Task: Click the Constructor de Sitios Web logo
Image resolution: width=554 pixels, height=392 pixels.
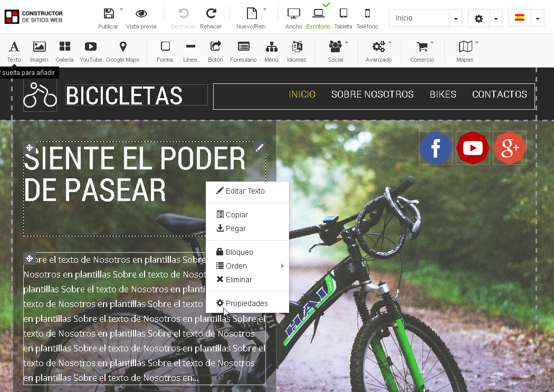Action: tap(34, 16)
